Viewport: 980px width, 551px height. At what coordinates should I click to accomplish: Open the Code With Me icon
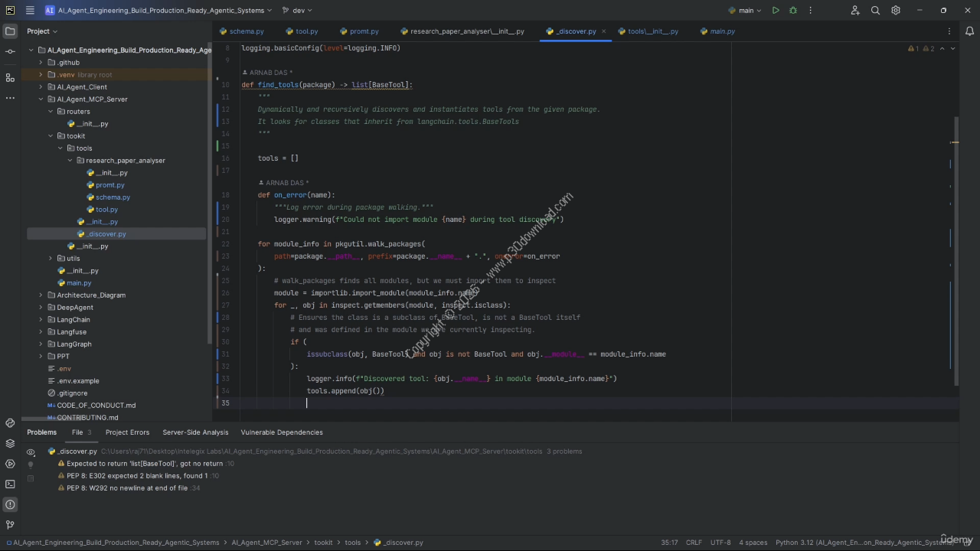pos(855,11)
